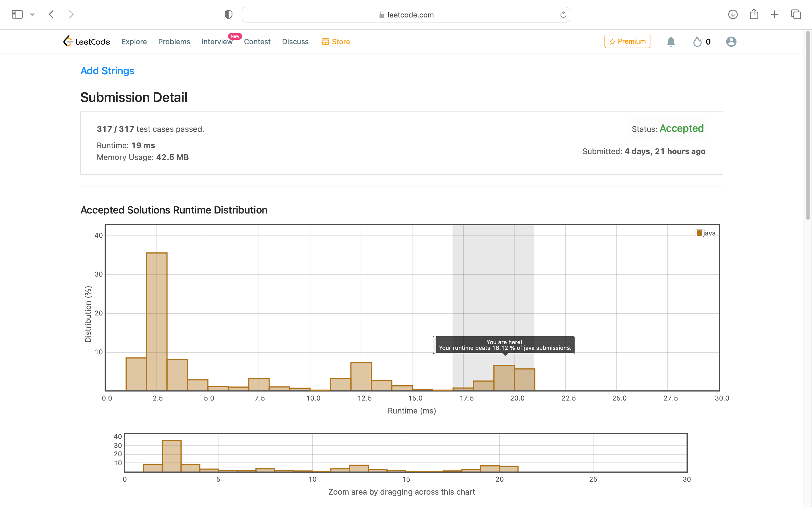Click the Premium button
Image resolution: width=812 pixels, height=507 pixels.
click(627, 41)
